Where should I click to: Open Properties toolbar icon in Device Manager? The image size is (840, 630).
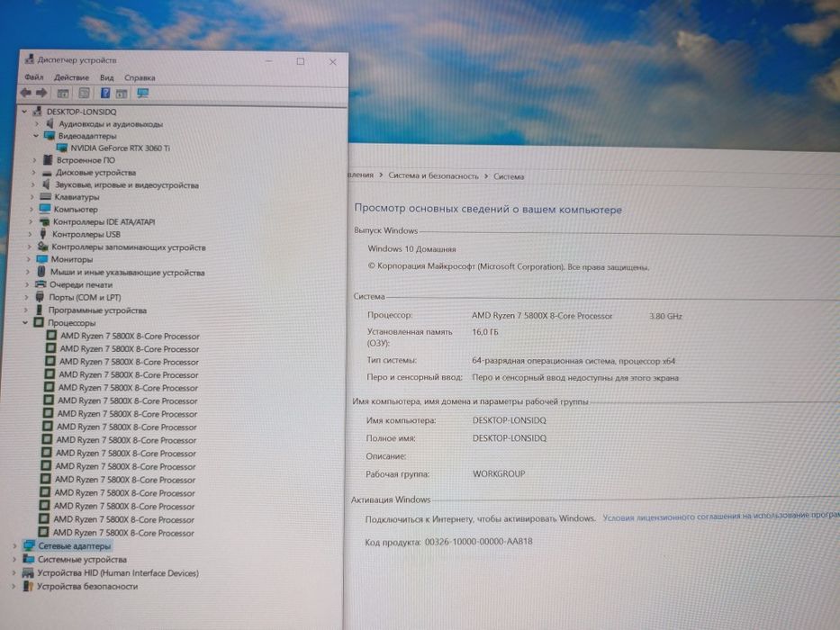pyautogui.click(x=84, y=94)
